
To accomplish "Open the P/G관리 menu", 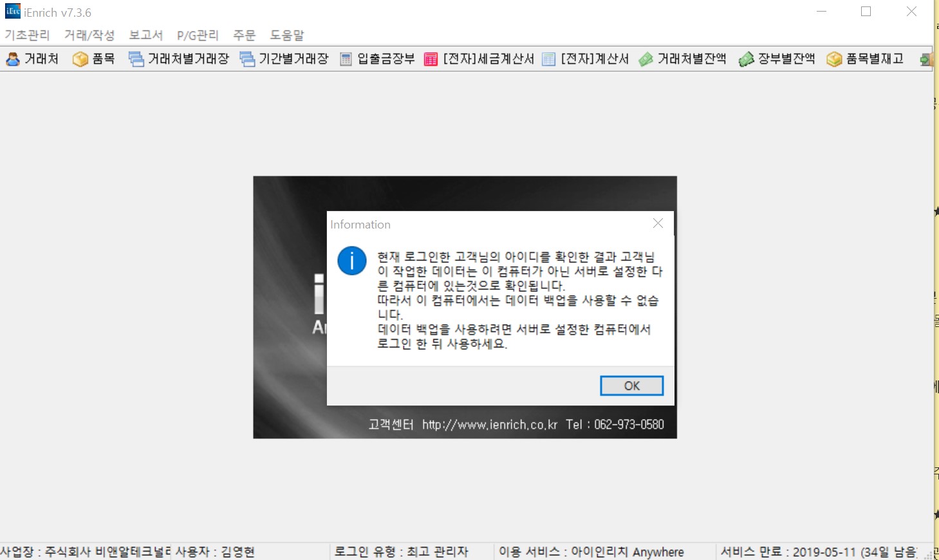I will click(x=198, y=35).
